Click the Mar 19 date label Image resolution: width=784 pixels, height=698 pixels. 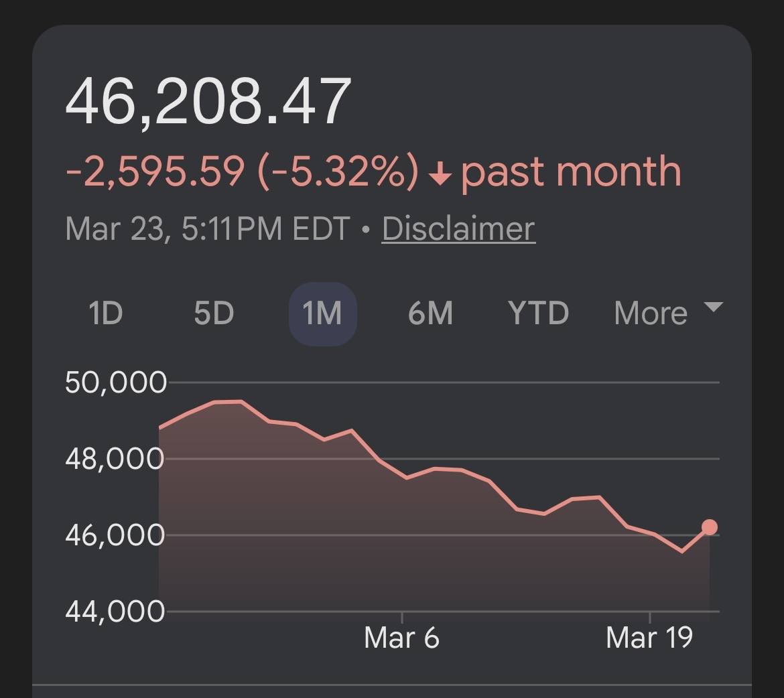point(649,637)
